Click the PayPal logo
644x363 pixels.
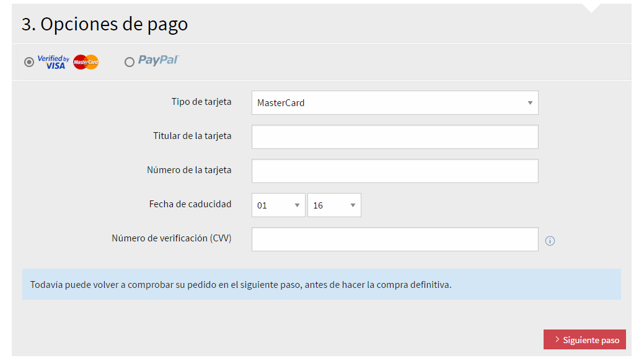(158, 60)
